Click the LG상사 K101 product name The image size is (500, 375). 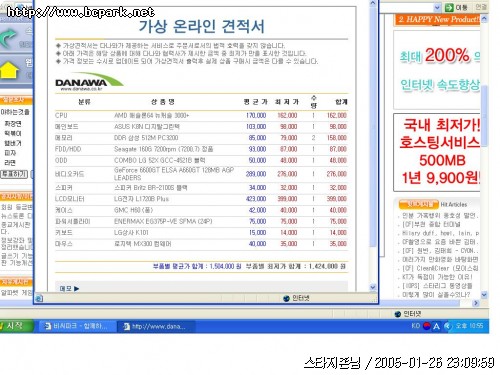point(131,233)
